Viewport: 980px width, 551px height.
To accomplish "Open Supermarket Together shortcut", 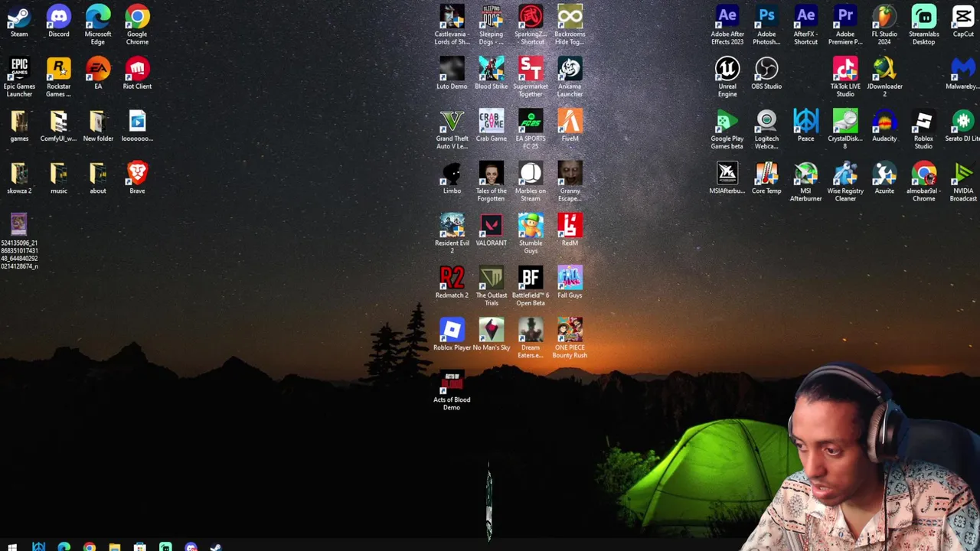I will [x=531, y=69].
